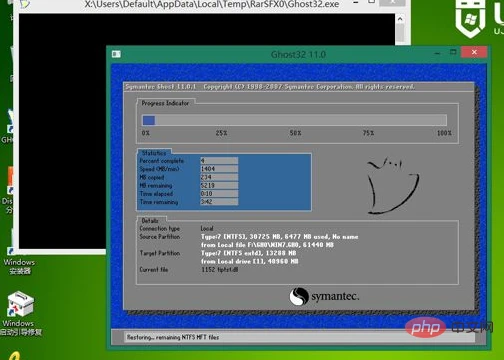The image size is (504, 360).
Task: Click the Symantec logo in Ghost
Action: 324,296
